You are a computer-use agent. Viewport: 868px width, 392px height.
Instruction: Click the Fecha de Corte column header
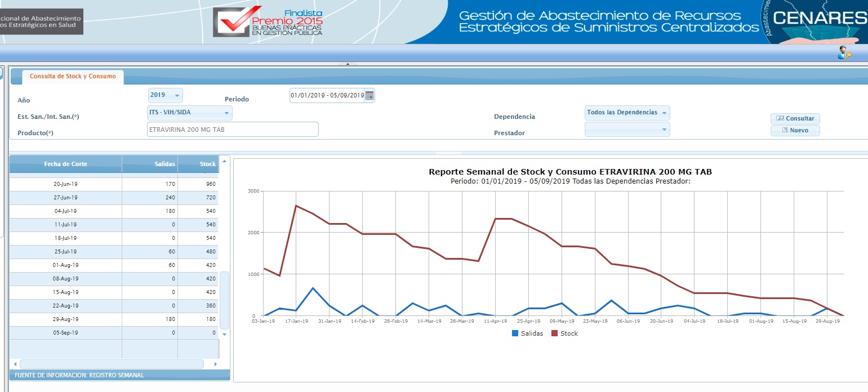click(65, 164)
